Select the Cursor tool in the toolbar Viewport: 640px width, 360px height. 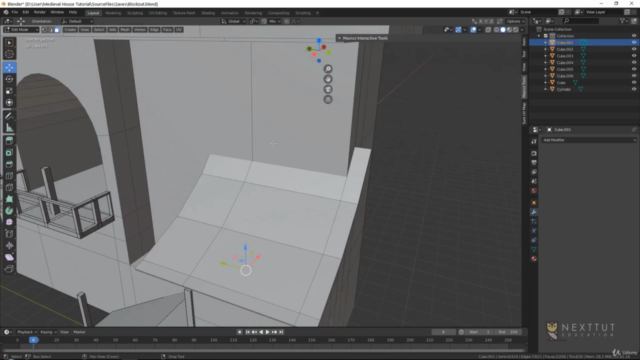pos(9,54)
